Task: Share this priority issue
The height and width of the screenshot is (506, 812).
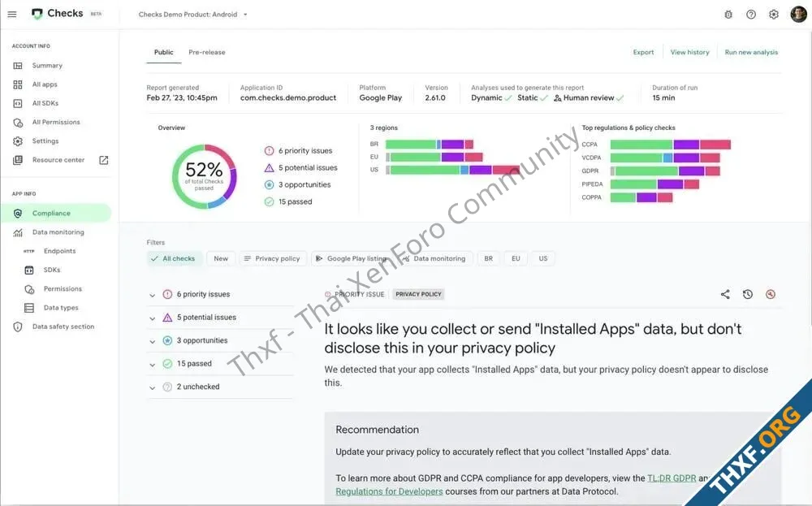Action: point(725,294)
